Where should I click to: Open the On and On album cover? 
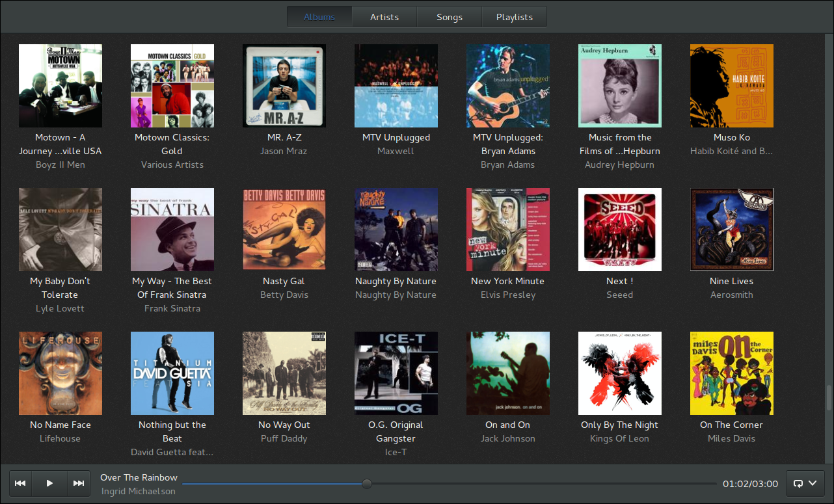[x=508, y=373]
